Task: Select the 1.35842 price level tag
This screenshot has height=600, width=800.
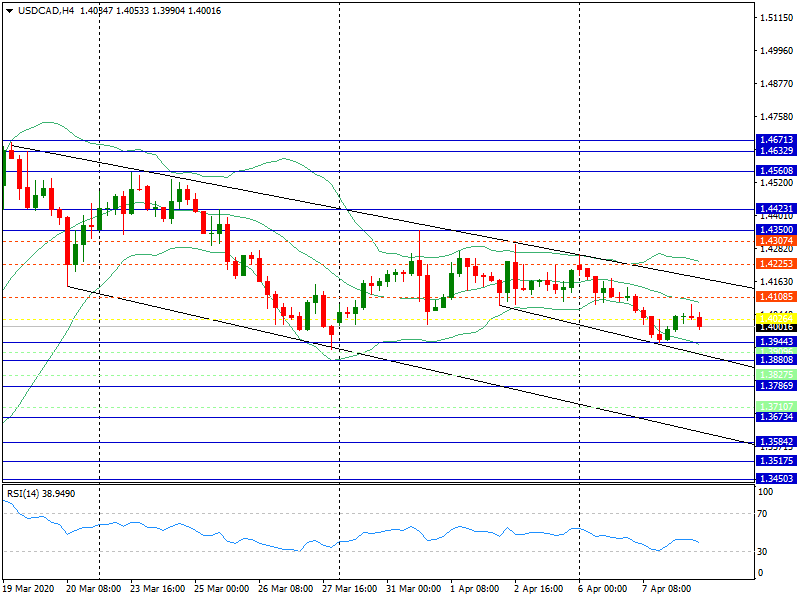Action: point(776,441)
